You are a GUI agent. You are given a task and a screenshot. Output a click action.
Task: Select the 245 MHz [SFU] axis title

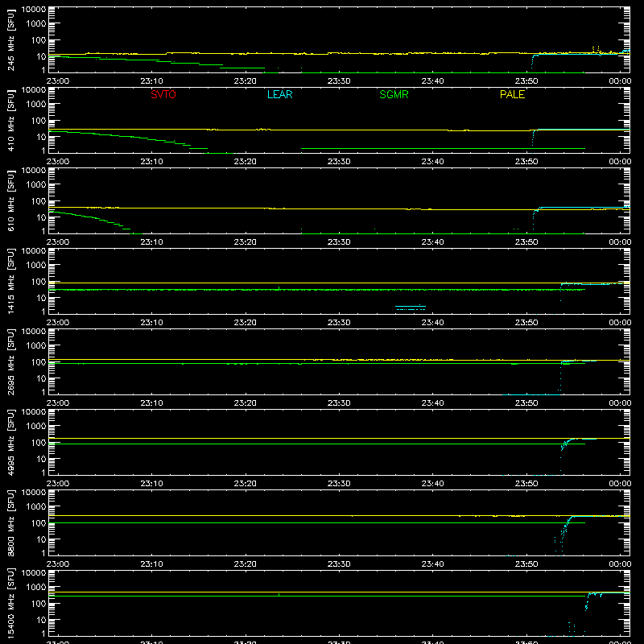pos(11,40)
